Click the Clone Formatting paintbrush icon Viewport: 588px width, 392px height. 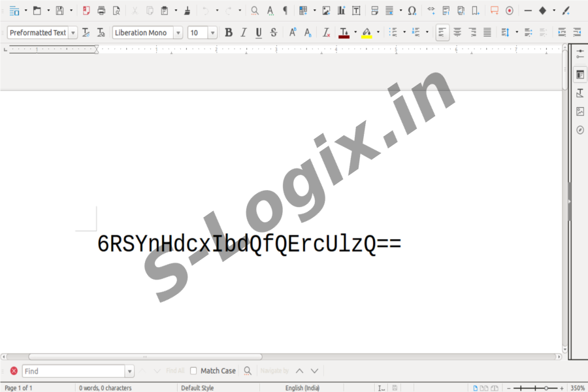tap(187, 10)
